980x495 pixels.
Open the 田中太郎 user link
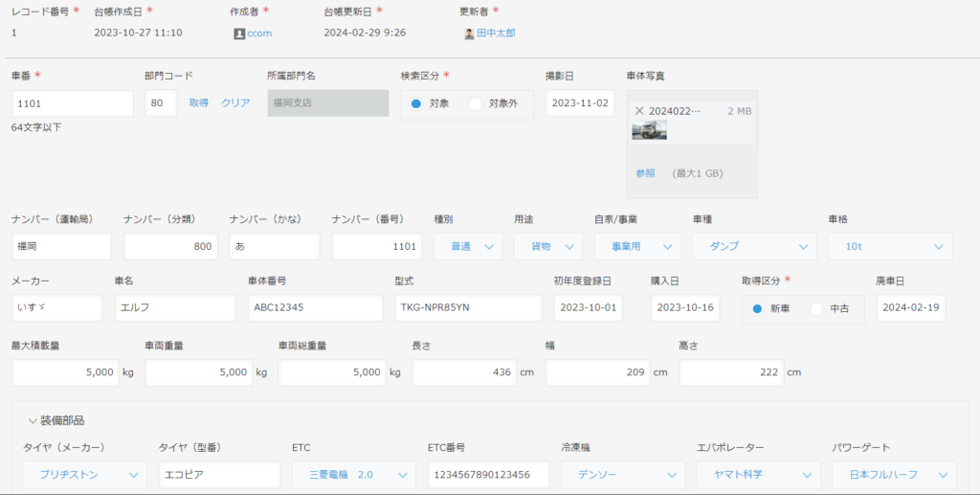[496, 34]
